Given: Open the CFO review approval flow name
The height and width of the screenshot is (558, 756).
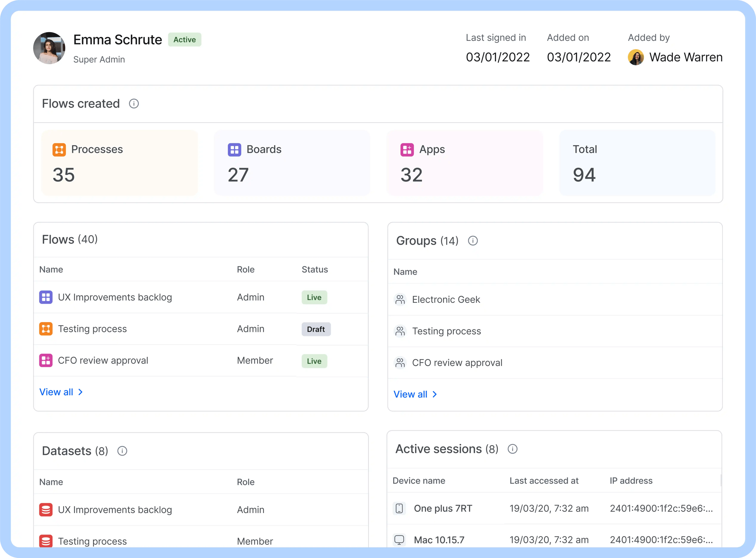Looking at the screenshot, I should click(x=103, y=360).
